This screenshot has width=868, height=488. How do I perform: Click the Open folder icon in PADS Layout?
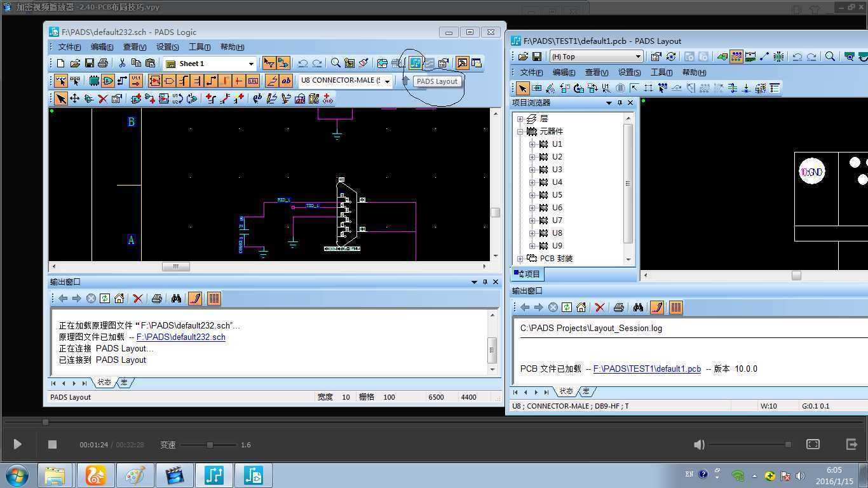pyautogui.click(x=523, y=57)
